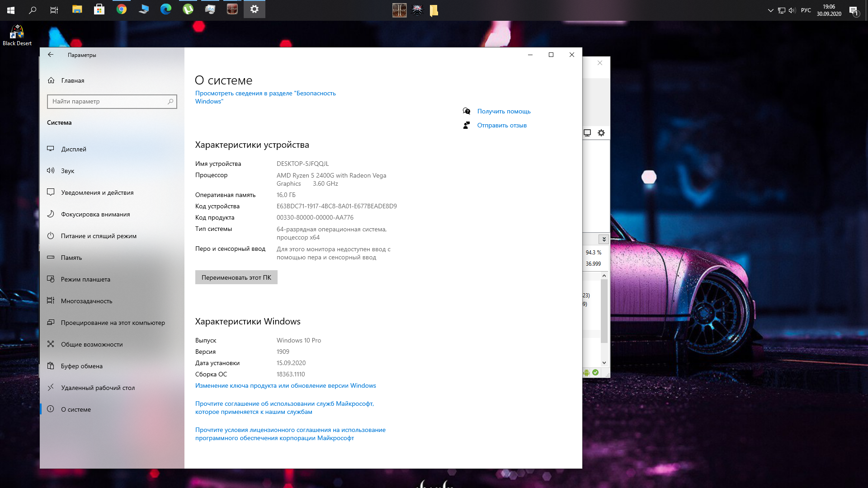Viewport: 868px width, 488px height.
Task: Open Black Desert desktop shortcut
Action: (17, 36)
